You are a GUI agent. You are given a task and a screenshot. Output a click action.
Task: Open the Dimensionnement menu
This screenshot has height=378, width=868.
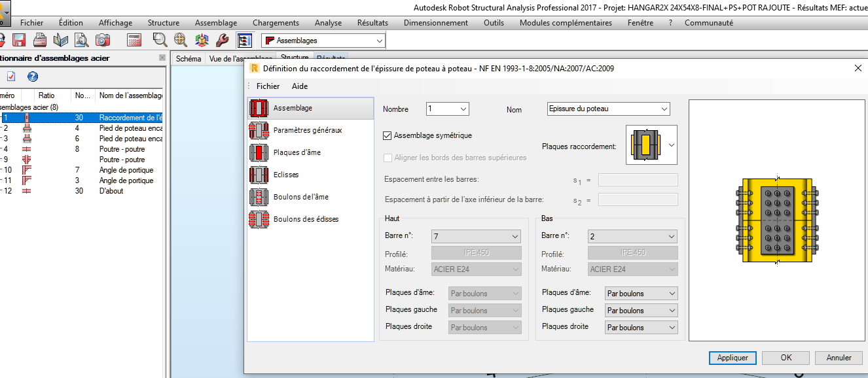pos(436,23)
